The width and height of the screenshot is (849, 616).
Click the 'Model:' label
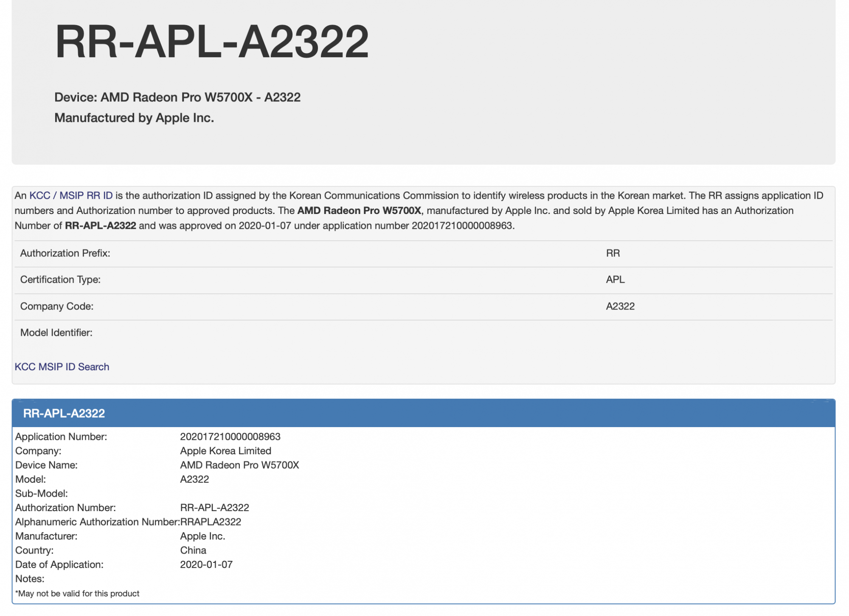(31, 479)
